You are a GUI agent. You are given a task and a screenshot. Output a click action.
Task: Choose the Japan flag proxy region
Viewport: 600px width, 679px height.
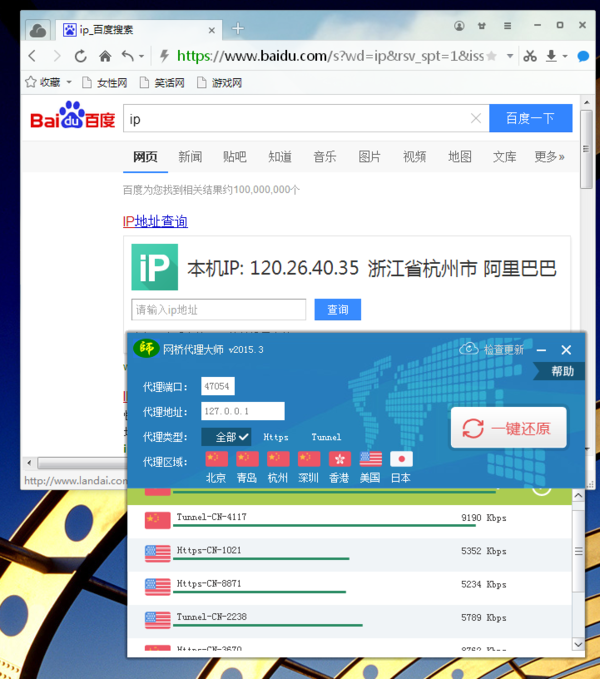click(401, 459)
